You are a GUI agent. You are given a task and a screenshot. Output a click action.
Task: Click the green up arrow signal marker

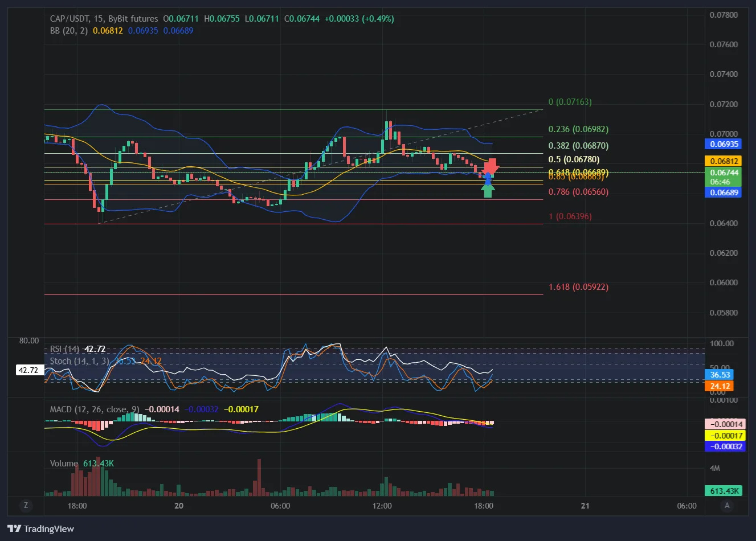pos(488,191)
